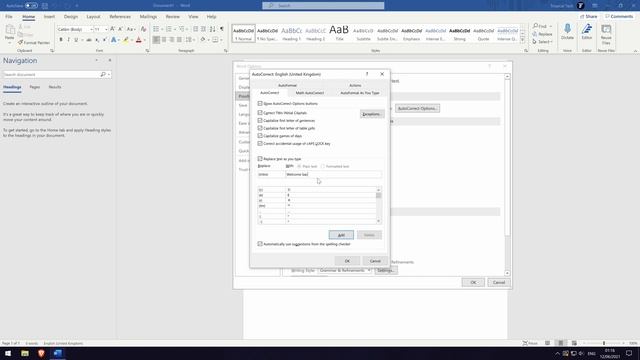Apply strikethrough to text
The width and height of the screenshot is (640, 360).
[x=89, y=40]
